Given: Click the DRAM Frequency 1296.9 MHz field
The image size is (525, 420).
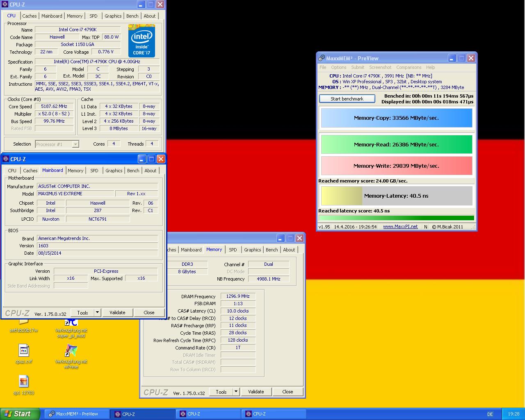Looking at the screenshot, I should pos(238,296).
